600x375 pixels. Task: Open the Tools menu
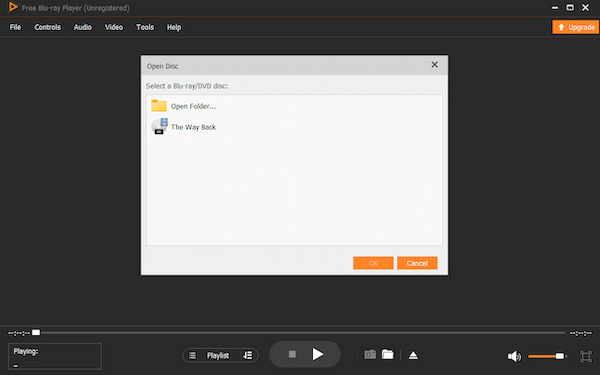(x=145, y=27)
